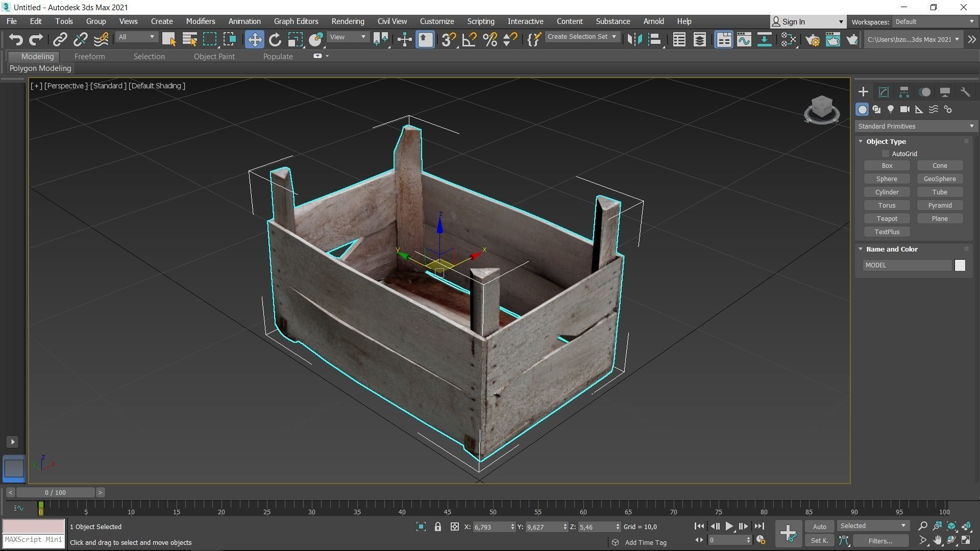Create a Box primitive
Image resolution: width=980 pixels, height=551 pixels.
[887, 166]
